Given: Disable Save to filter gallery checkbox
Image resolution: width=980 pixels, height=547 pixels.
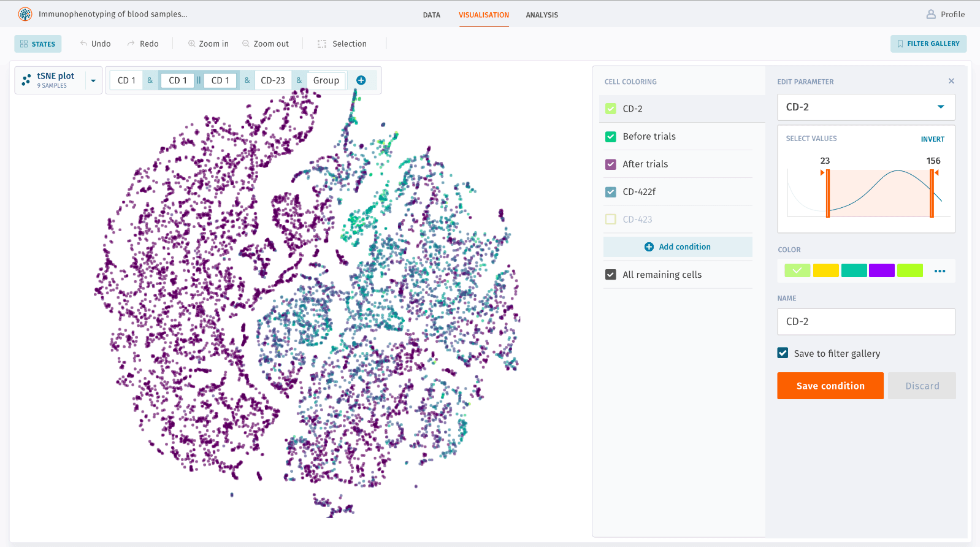Looking at the screenshot, I should [x=783, y=353].
